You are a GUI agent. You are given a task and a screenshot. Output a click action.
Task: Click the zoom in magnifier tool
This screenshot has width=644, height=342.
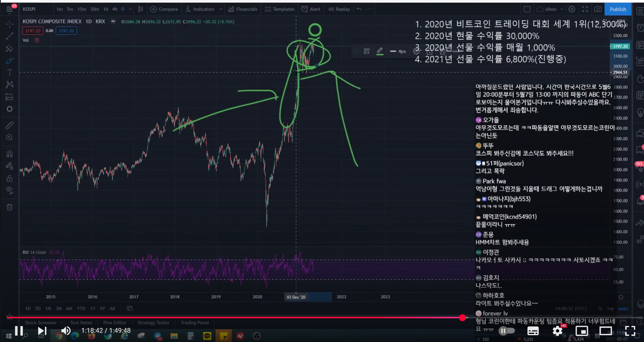[x=10, y=138]
